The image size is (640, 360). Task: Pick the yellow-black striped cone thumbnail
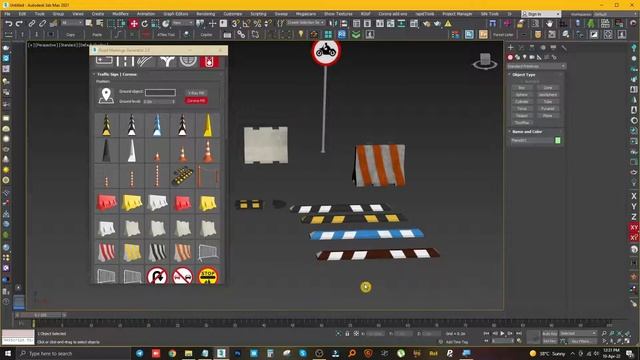point(106,124)
